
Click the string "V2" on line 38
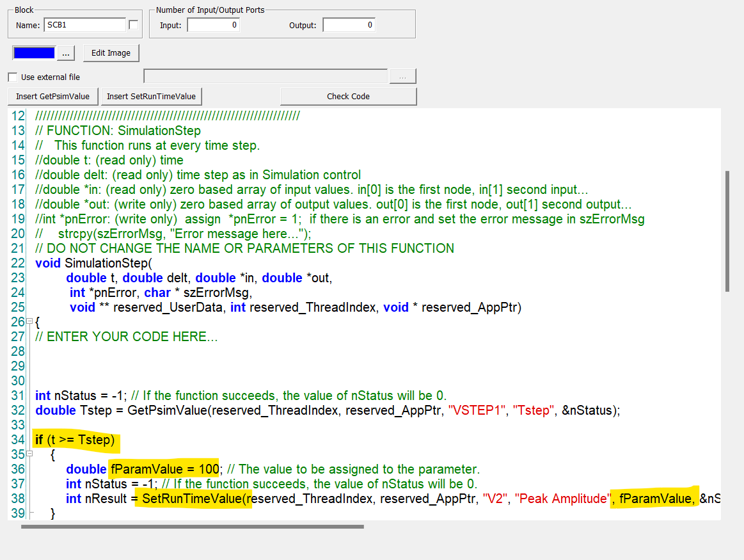(495, 499)
